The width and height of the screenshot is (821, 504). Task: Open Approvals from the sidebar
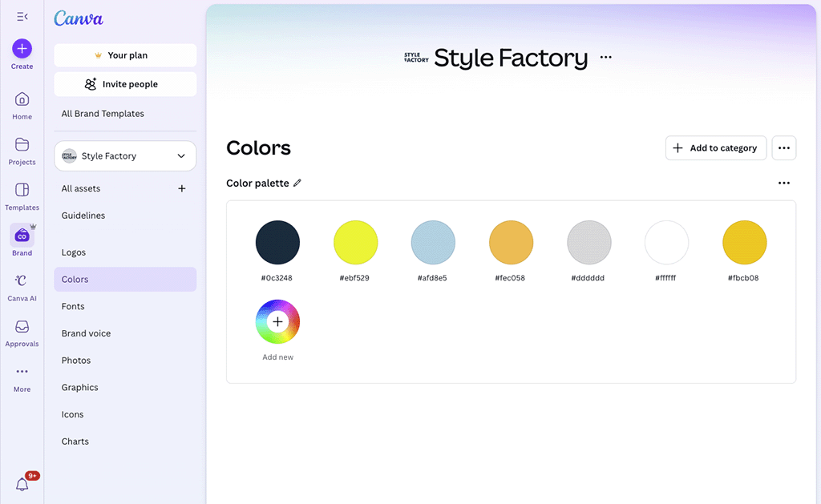click(x=21, y=330)
